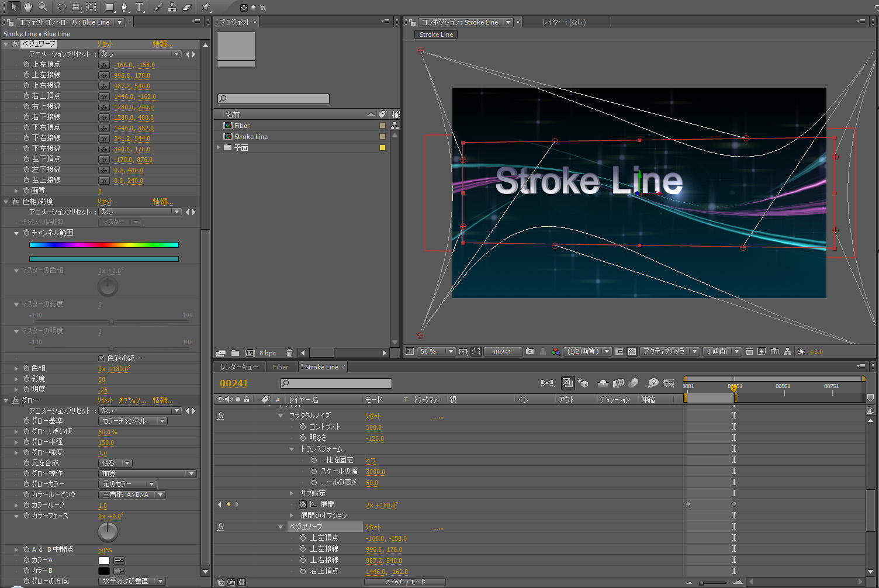Expand the 平面 folder in Project panel
The height and width of the screenshot is (588, 879).
point(219,147)
